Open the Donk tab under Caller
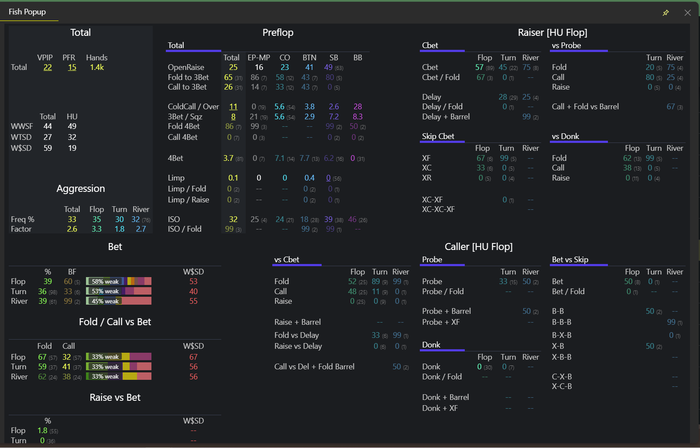This screenshot has height=448, width=700. pyautogui.click(x=431, y=344)
